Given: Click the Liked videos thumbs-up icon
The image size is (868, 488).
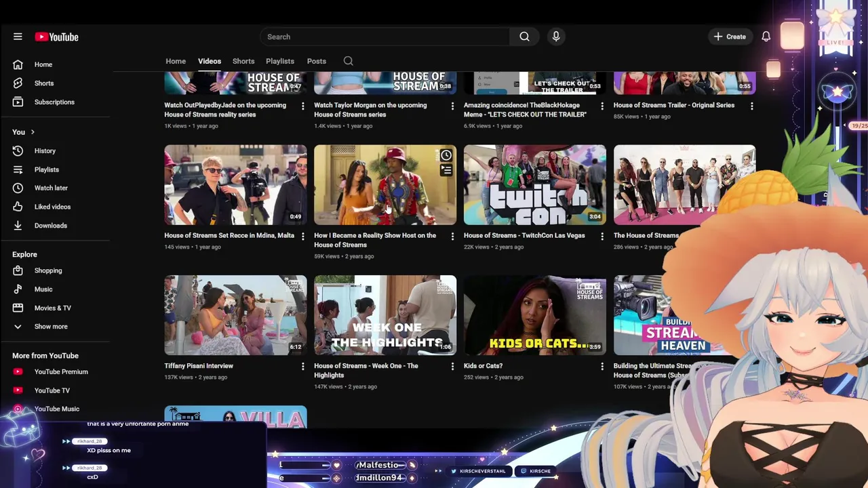Looking at the screenshot, I should [x=18, y=207].
